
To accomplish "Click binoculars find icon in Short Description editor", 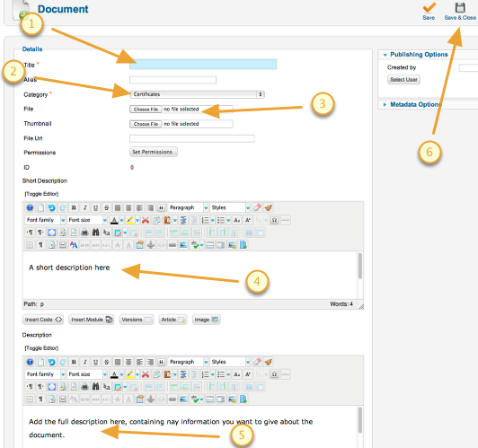I will coord(96,233).
